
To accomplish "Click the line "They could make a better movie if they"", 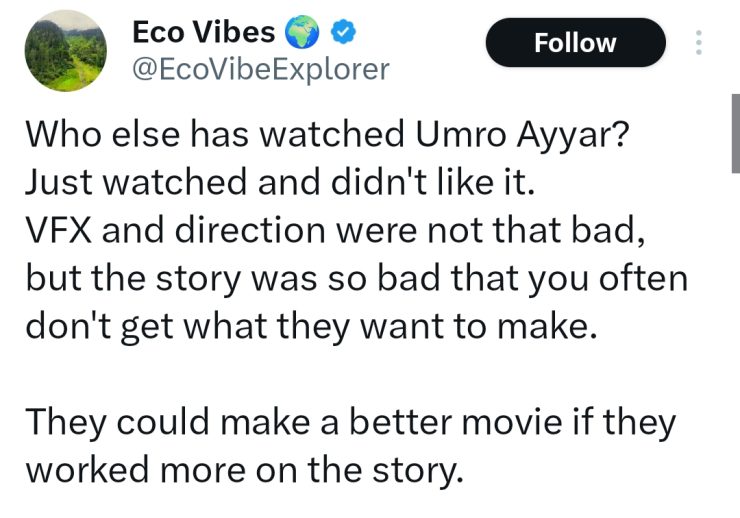I will (x=350, y=422).
